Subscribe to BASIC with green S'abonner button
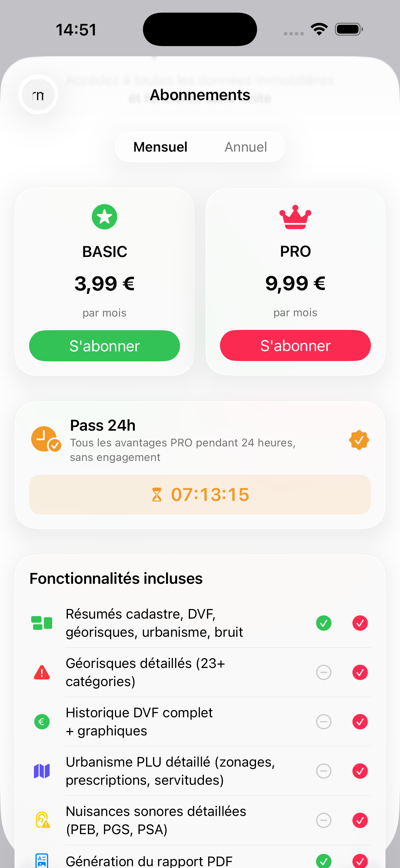400x868 pixels. [x=105, y=346]
